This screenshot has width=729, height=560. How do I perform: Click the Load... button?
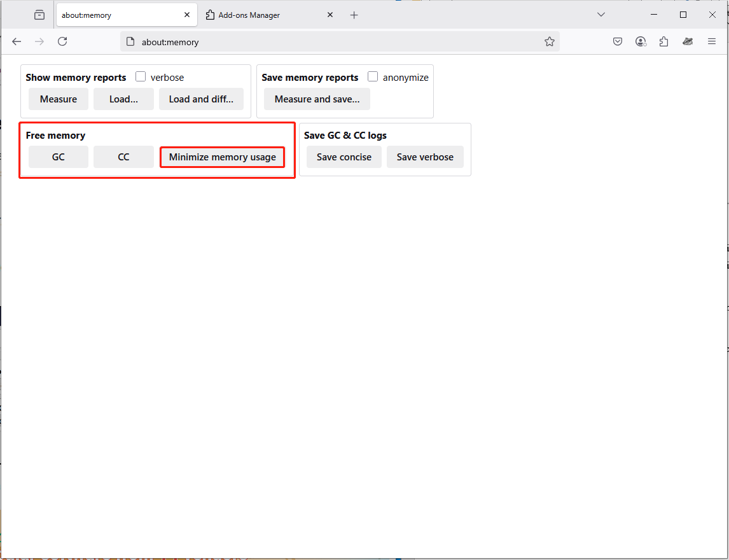click(x=123, y=99)
